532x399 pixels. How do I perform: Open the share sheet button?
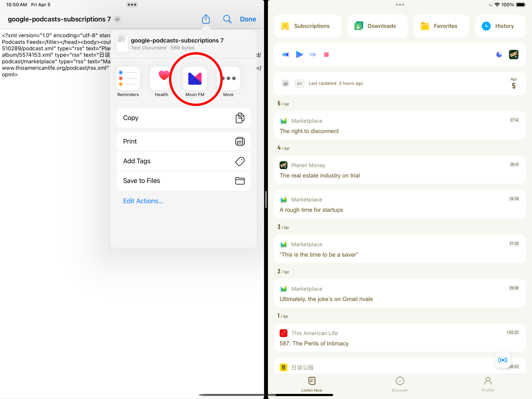(x=206, y=19)
